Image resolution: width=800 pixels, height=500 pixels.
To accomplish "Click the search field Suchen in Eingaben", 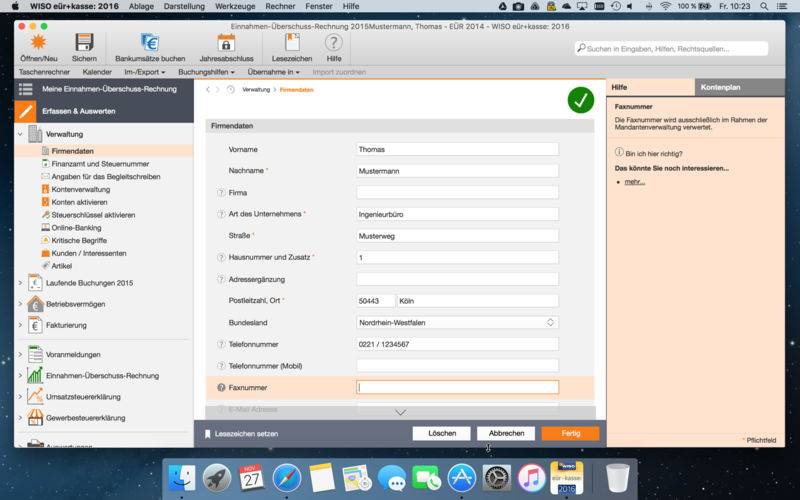I will pyautogui.click(x=671, y=48).
